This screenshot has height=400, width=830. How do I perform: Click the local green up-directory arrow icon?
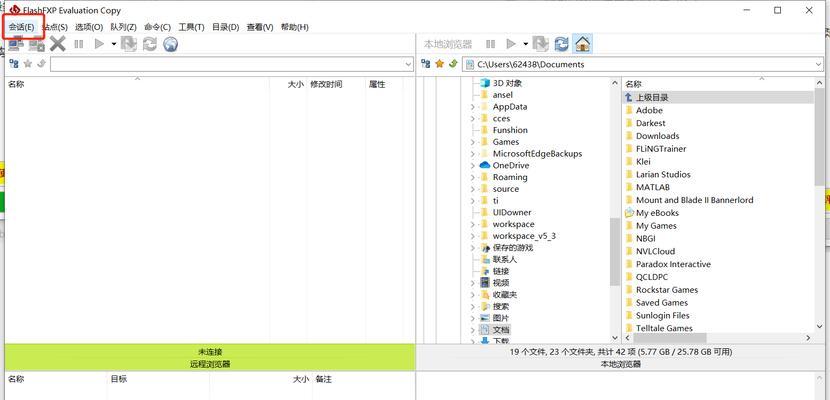[x=453, y=64]
